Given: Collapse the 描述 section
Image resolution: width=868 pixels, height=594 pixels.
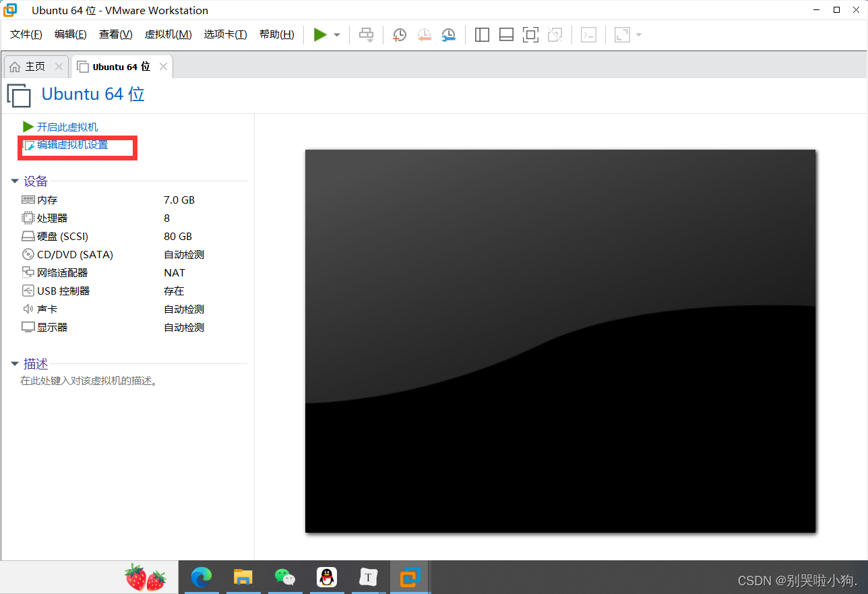Looking at the screenshot, I should [x=14, y=364].
